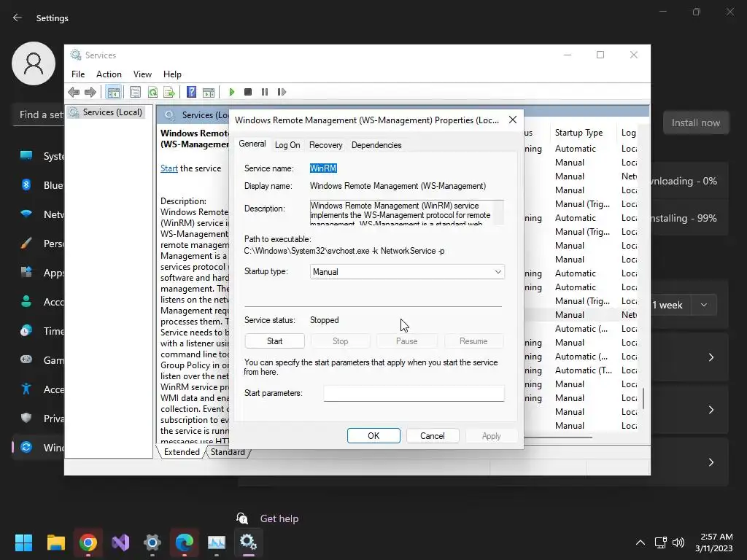
Task: Click the Refresh icon in Services toolbar
Action: click(x=152, y=92)
